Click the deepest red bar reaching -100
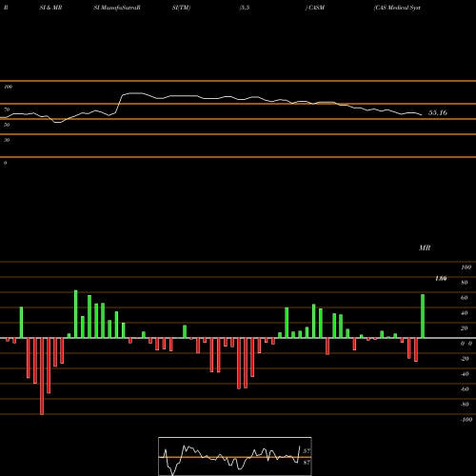 (42, 376)
